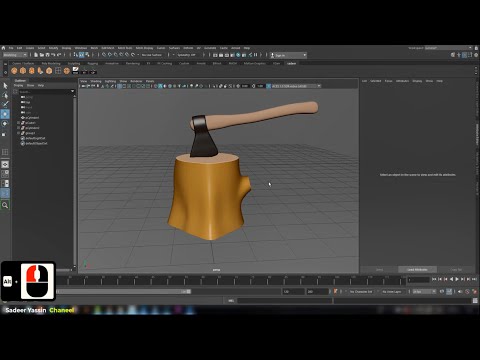Open the Workspace selector dropdown
This screenshot has height=360, width=480.
pyautogui.click(x=448, y=48)
